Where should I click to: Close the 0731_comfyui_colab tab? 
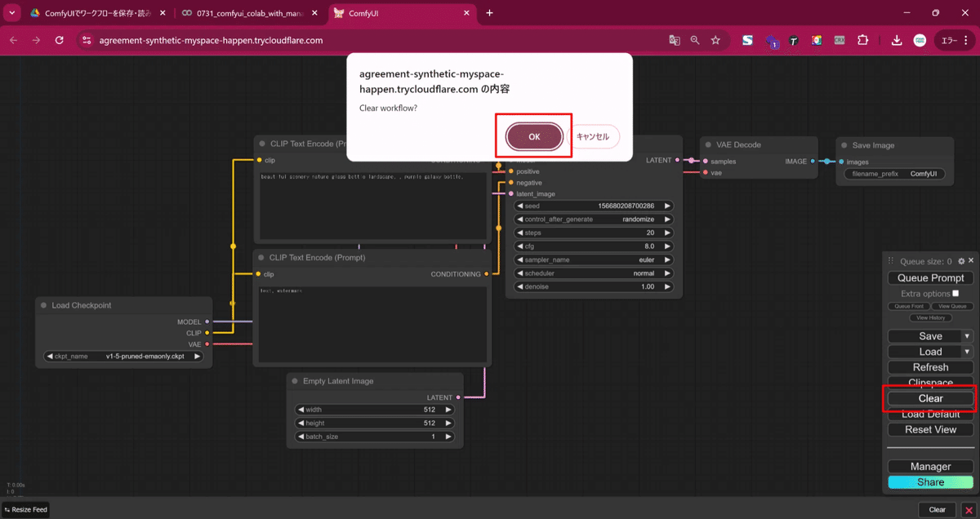point(314,13)
